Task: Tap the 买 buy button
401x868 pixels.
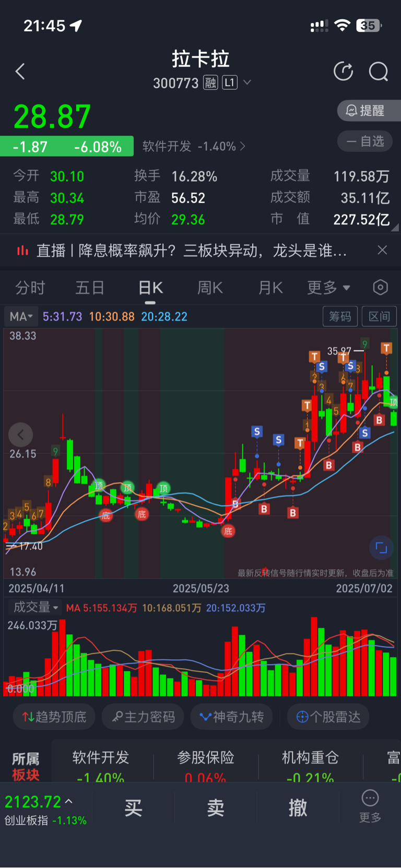Action: [x=133, y=808]
